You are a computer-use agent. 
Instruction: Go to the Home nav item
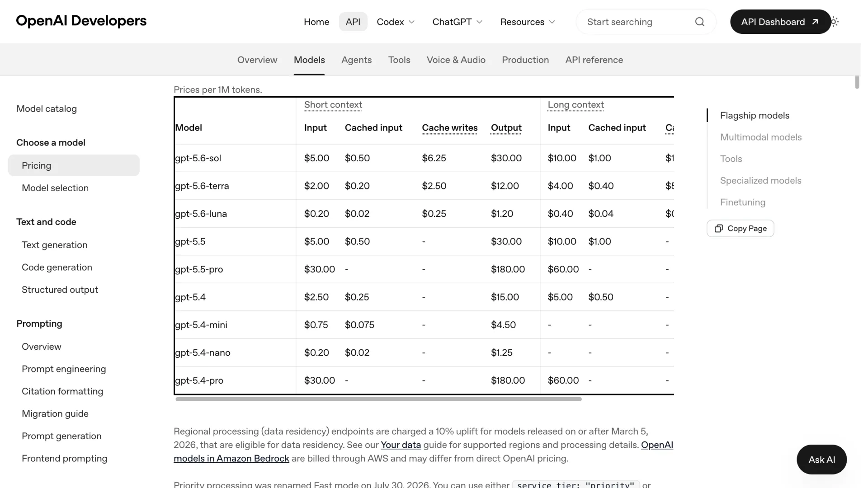point(316,22)
